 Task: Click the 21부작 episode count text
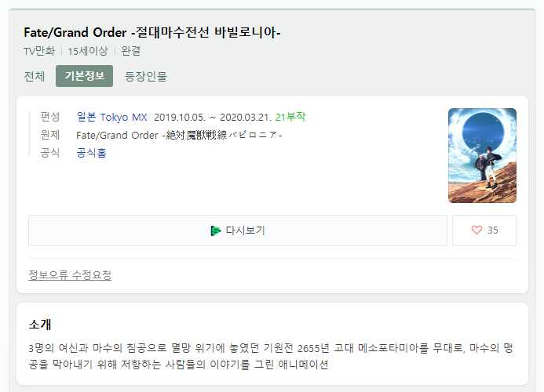290,117
